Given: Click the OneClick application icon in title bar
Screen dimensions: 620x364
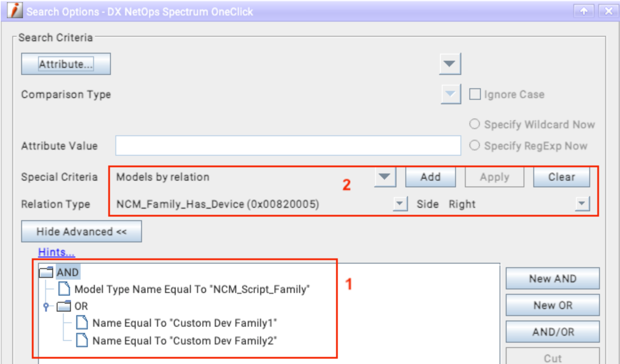Looking at the screenshot, I should click(x=15, y=11).
